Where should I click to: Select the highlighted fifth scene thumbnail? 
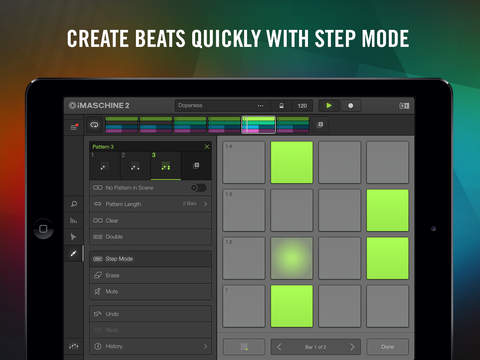[x=259, y=125]
